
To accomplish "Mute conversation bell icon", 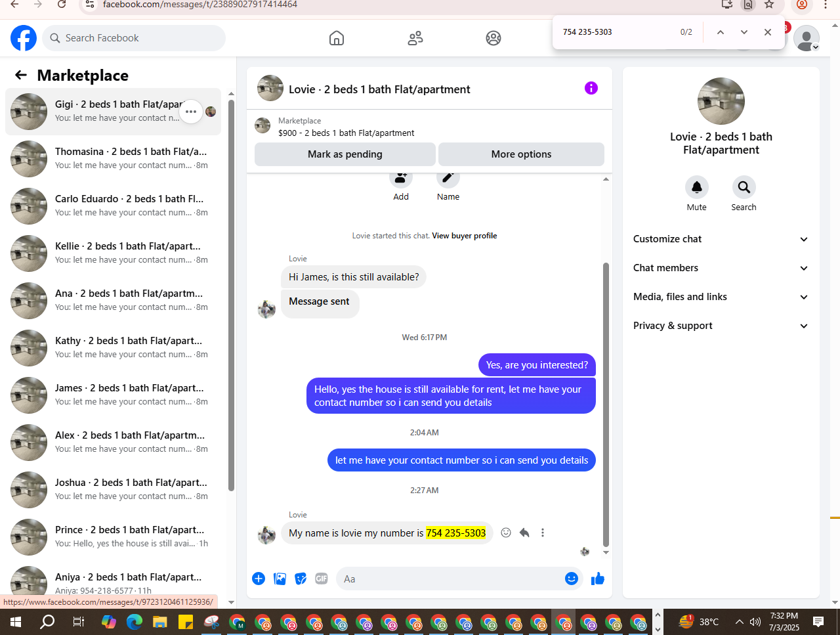I will [x=697, y=187].
